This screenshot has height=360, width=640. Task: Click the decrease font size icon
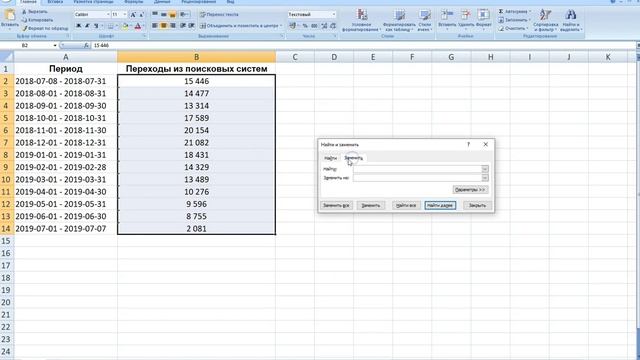[x=141, y=15]
